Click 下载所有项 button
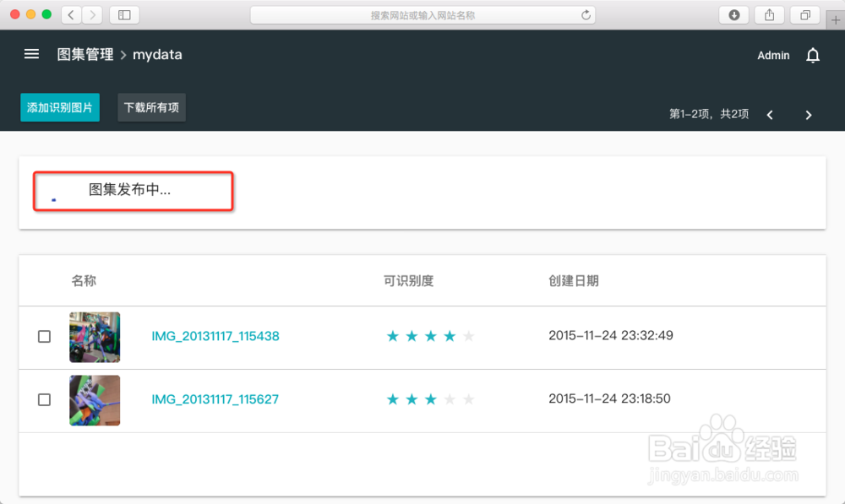 click(151, 107)
